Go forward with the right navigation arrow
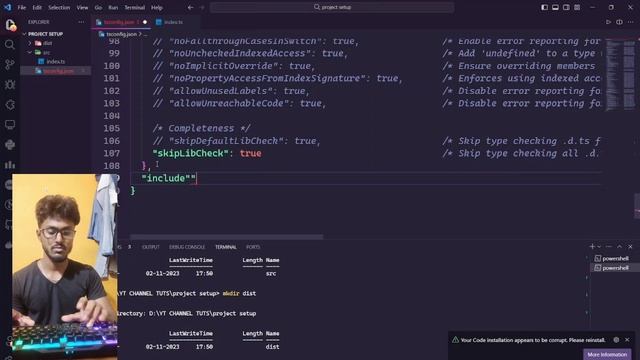The image size is (640, 360). 202,7
